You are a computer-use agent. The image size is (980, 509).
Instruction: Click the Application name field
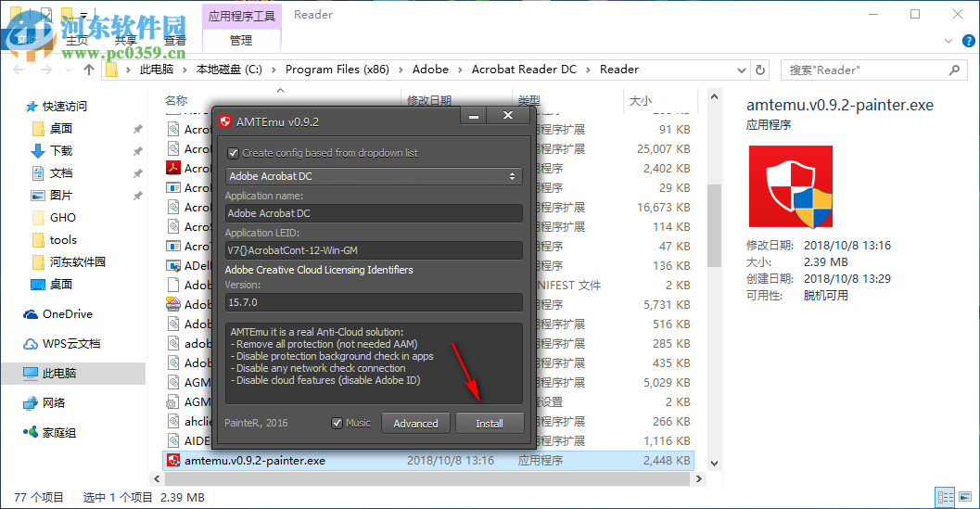pos(373,213)
